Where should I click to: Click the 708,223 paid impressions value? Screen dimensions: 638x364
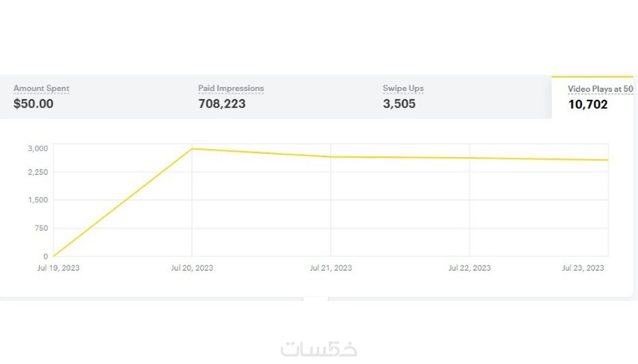pos(222,104)
